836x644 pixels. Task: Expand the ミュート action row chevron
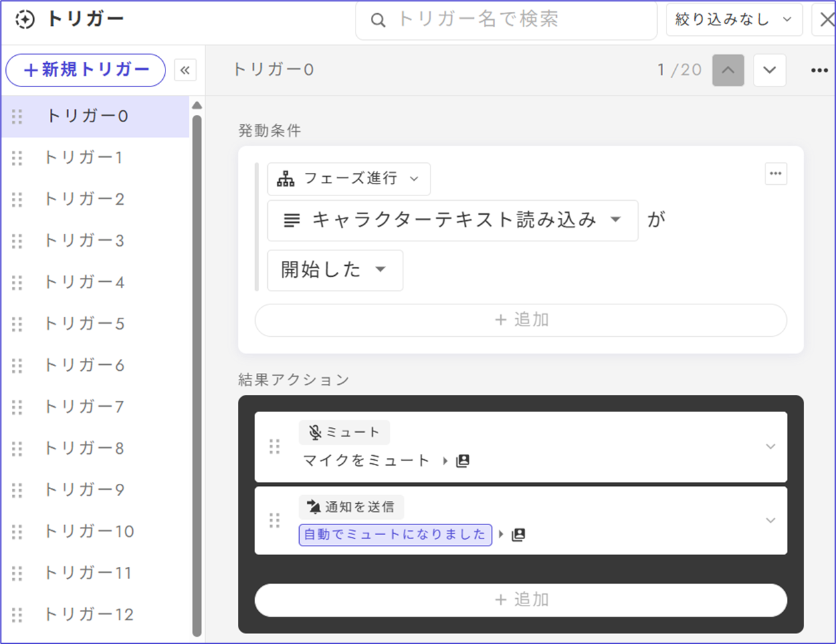(x=770, y=447)
